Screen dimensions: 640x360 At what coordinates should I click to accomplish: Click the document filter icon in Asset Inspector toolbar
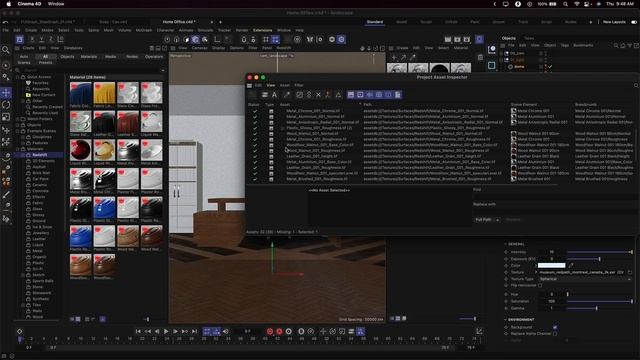coord(398,95)
